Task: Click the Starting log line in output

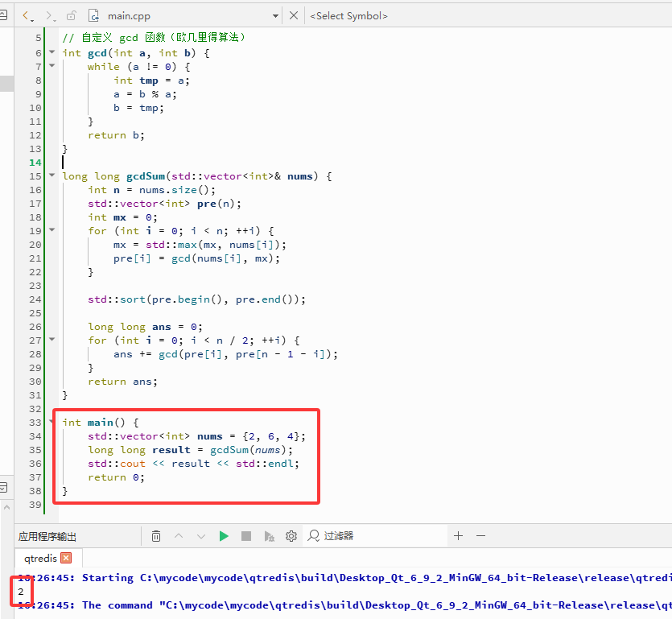Action: pyautogui.click(x=343, y=578)
